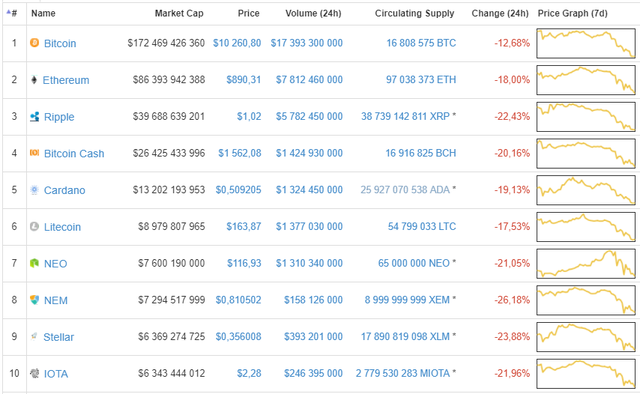
Task: Open Bitcoin price link $10 260,80
Action: point(237,43)
